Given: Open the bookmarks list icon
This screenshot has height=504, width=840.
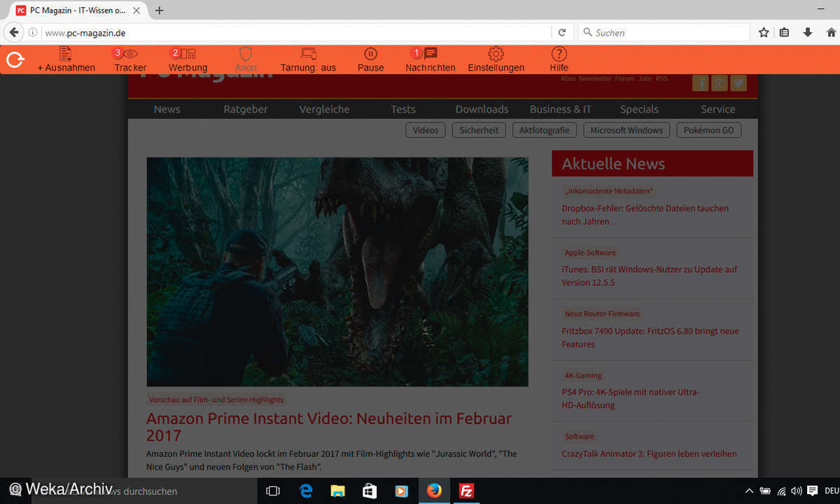Looking at the screenshot, I should [785, 32].
